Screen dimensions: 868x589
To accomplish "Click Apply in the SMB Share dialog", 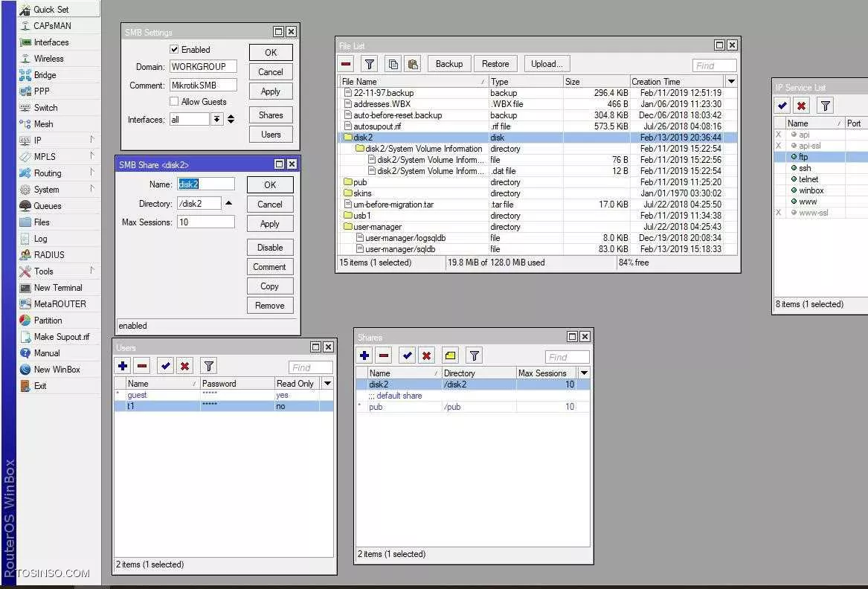I will click(x=269, y=224).
